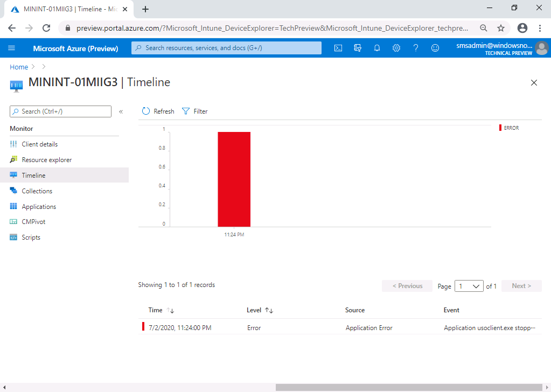Click the Applications grid icon
The image size is (551, 392).
13,206
